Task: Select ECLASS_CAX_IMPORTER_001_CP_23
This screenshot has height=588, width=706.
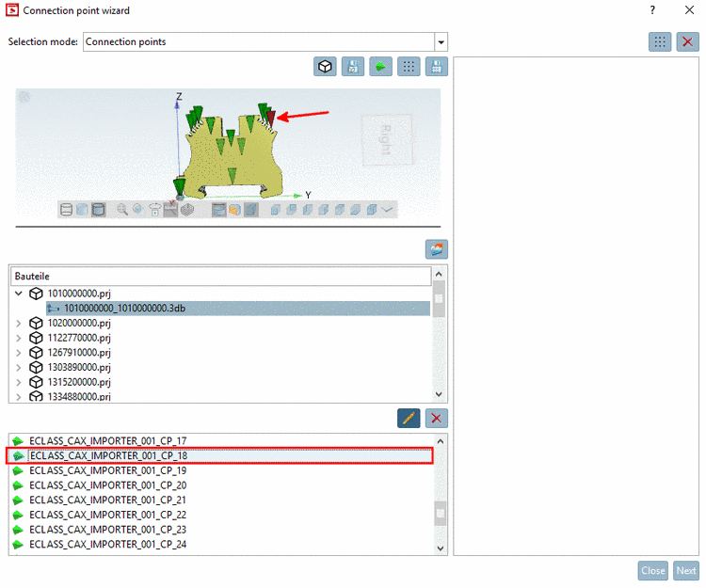Action: (108, 530)
